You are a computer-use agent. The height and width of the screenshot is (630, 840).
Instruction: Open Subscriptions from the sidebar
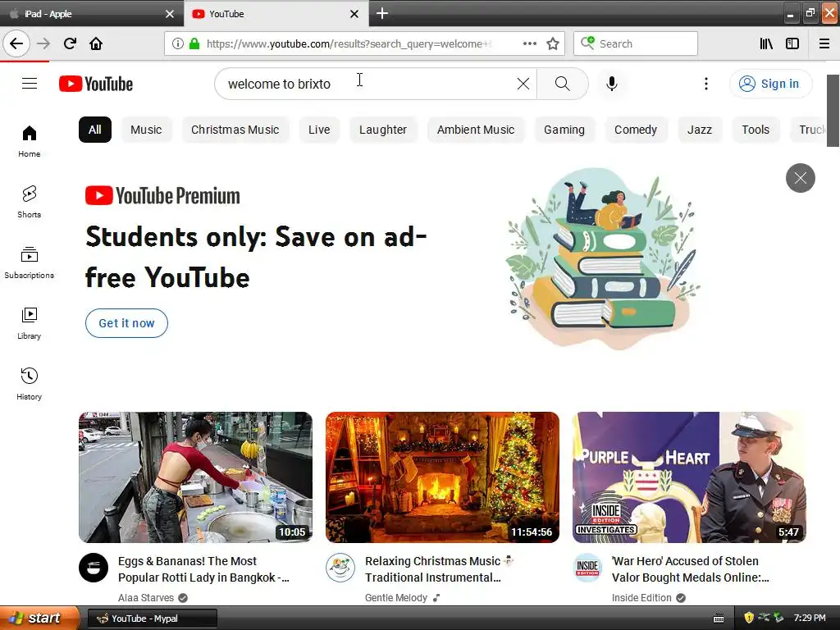pyautogui.click(x=30, y=262)
